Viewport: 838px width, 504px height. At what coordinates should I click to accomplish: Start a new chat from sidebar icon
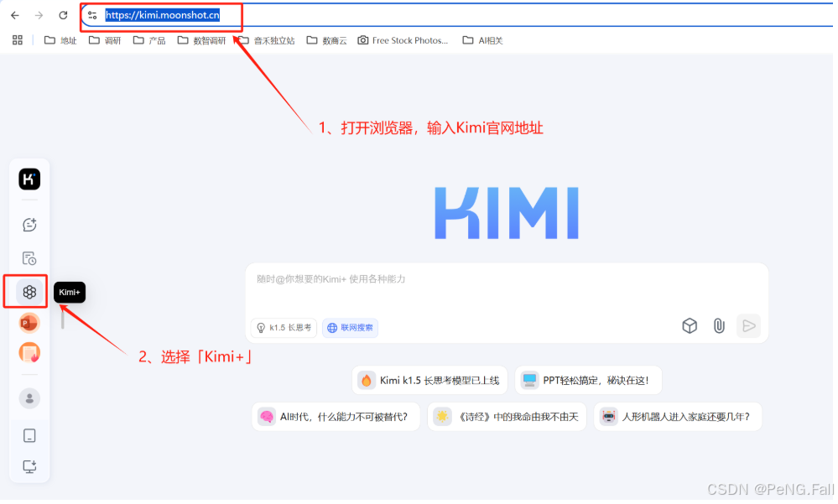[29, 225]
